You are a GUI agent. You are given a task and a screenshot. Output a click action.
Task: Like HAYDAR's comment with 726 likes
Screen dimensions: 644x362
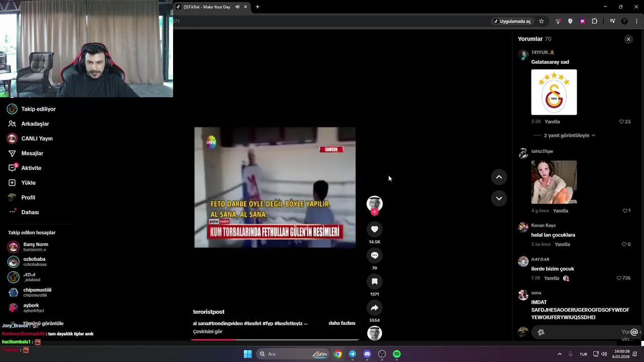(x=619, y=278)
